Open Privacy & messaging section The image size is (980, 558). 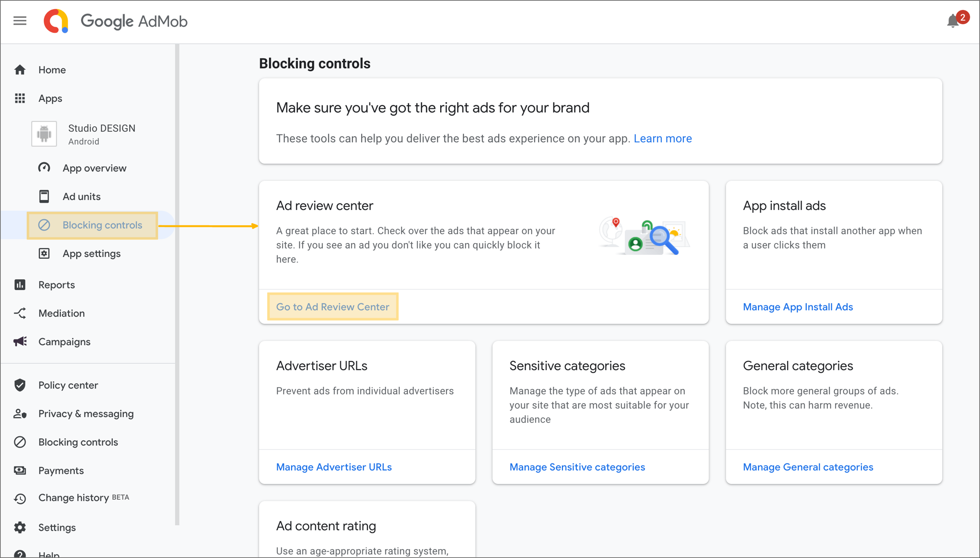[85, 414]
